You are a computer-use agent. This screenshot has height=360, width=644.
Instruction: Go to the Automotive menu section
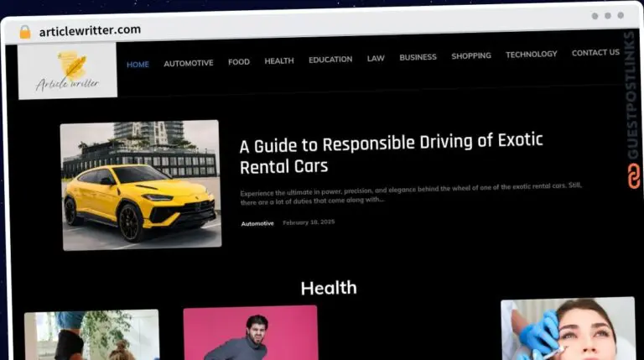[x=188, y=63]
